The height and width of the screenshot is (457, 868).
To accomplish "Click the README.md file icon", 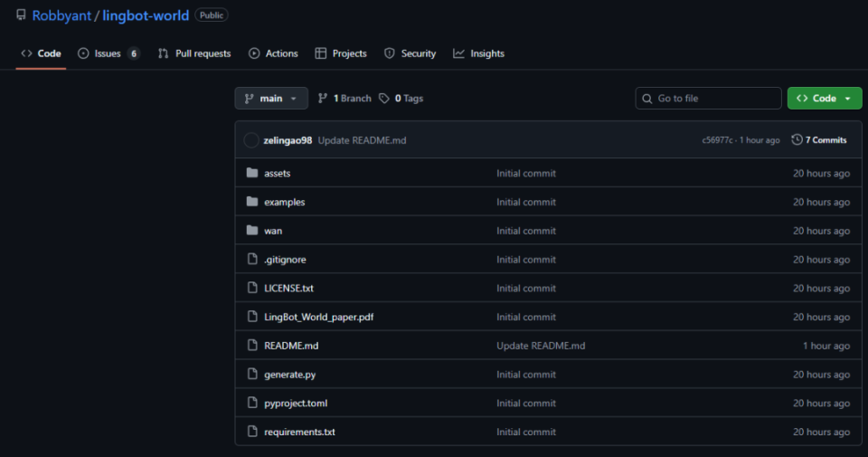I will [252, 346].
